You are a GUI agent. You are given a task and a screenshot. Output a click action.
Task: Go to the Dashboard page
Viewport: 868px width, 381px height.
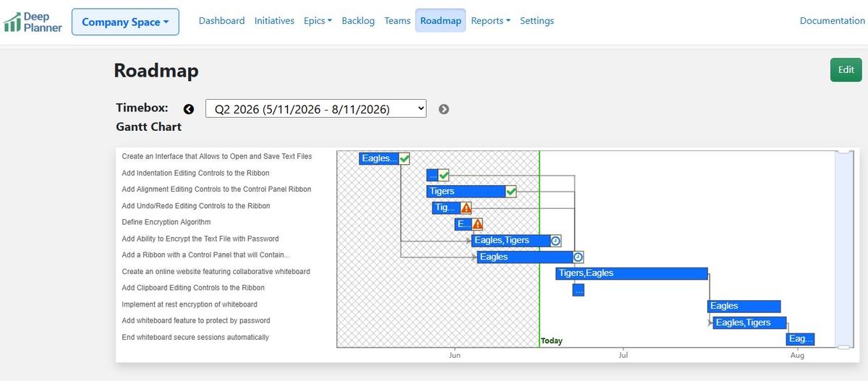pyautogui.click(x=221, y=21)
